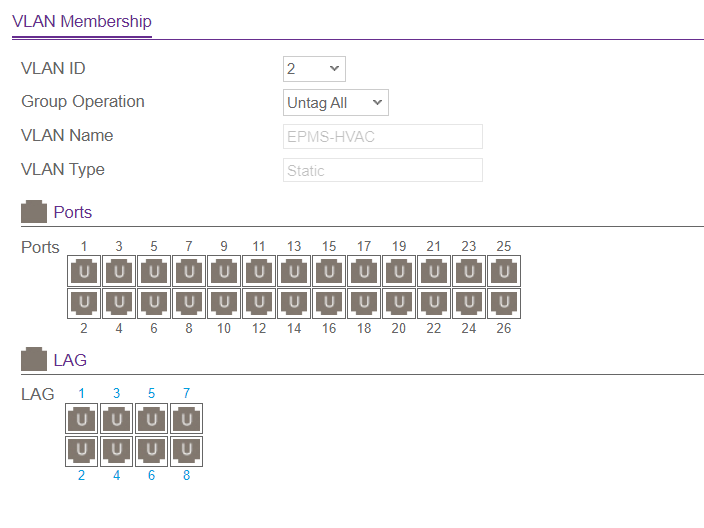Viewport: 704px width, 528px height.
Task: Toggle membership for port 12
Action: [x=259, y=303]
